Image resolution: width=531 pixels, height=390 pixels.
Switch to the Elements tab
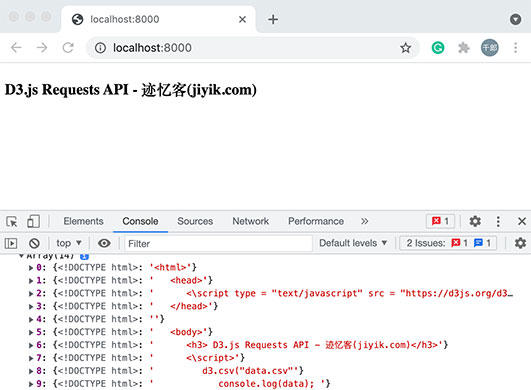83,221
